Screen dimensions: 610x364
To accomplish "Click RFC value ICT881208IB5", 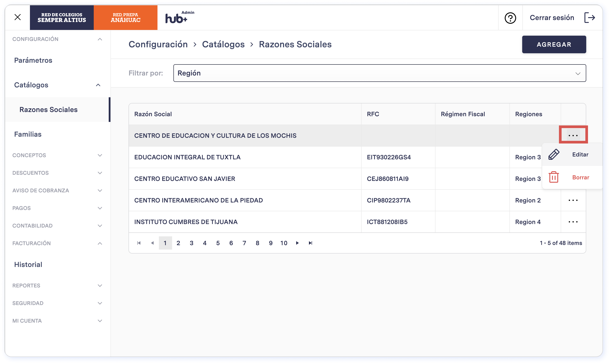I will (387, 222).
